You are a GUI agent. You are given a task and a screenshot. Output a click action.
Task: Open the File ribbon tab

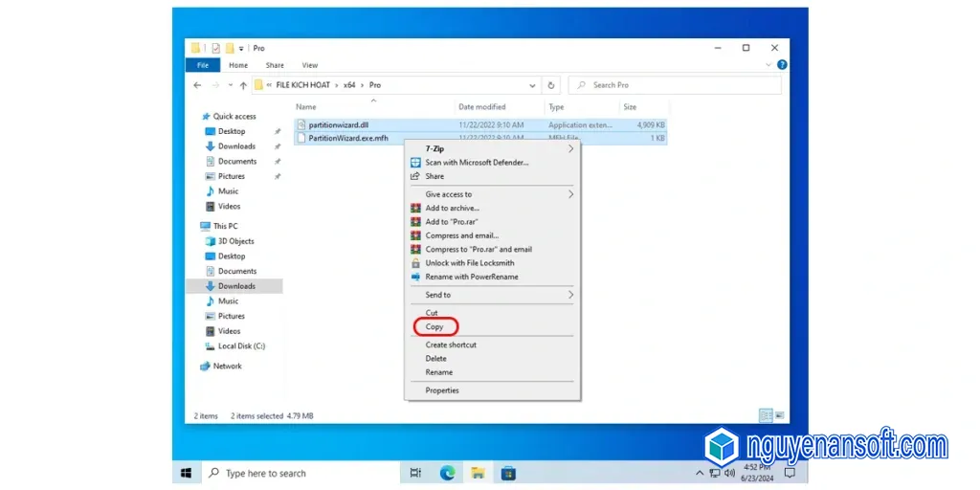203,65
